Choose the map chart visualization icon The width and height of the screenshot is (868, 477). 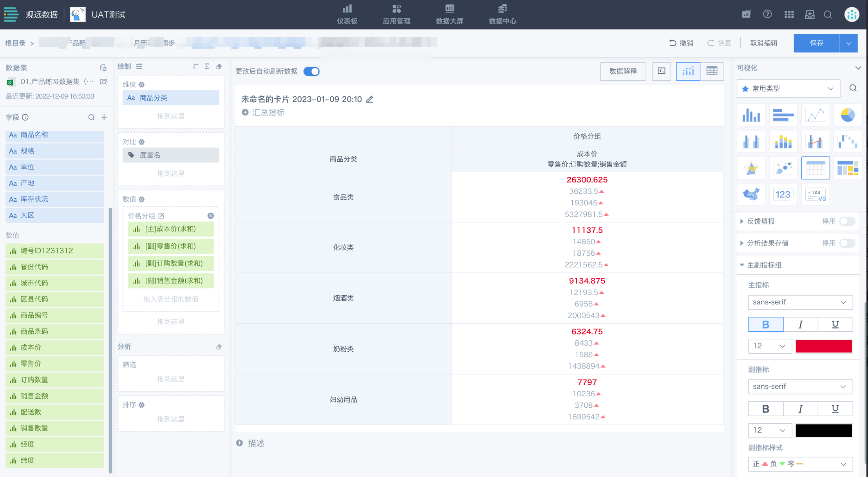(750, 194)
